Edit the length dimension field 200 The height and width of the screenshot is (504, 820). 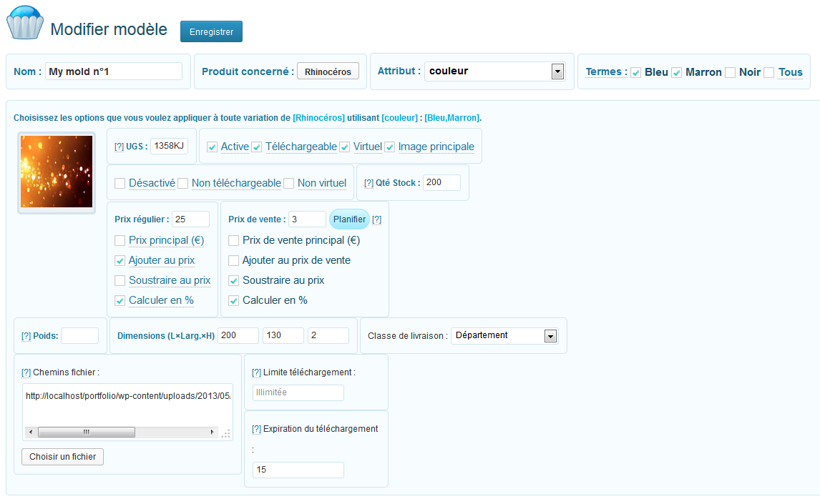click(238, 335)
